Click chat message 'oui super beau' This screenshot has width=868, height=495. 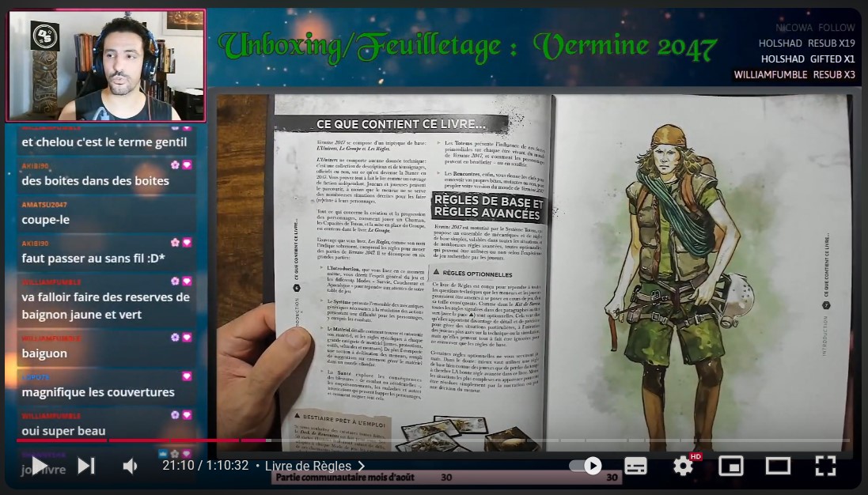point(63,431)
